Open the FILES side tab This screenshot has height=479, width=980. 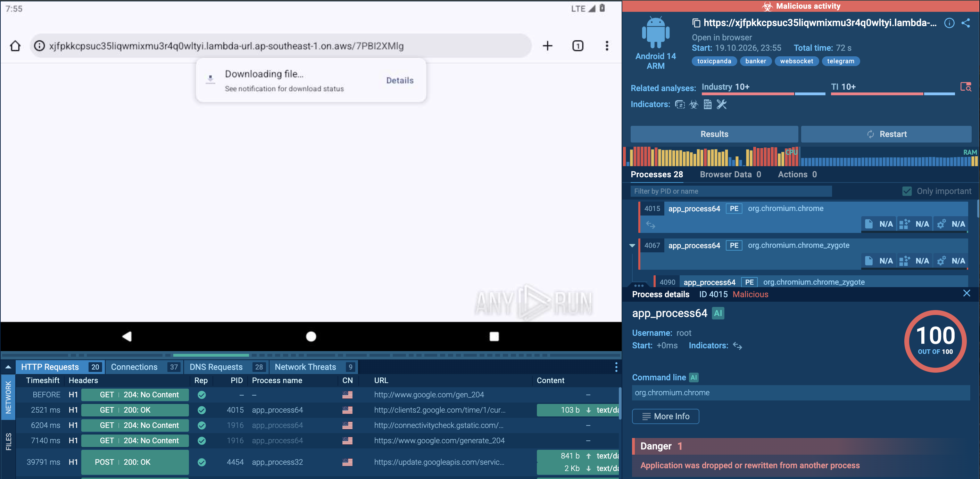click(x=8, y=442)
